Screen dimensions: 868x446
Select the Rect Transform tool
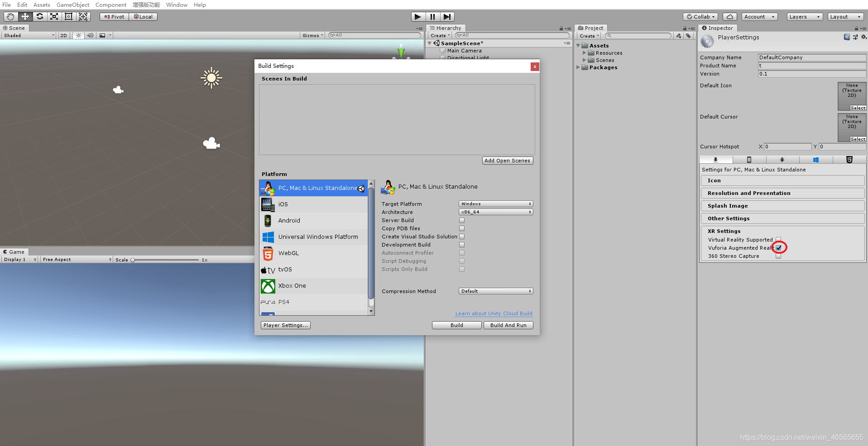pos(69,17)
